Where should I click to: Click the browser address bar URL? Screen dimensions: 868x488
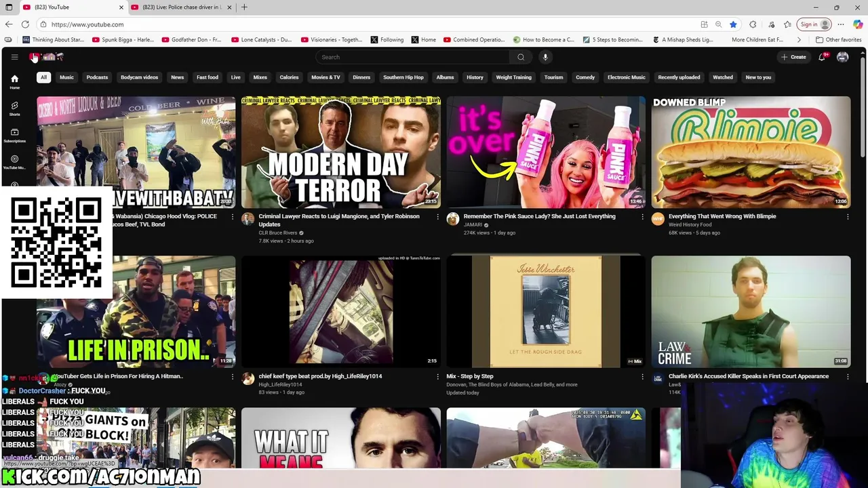tap(87, 24)
